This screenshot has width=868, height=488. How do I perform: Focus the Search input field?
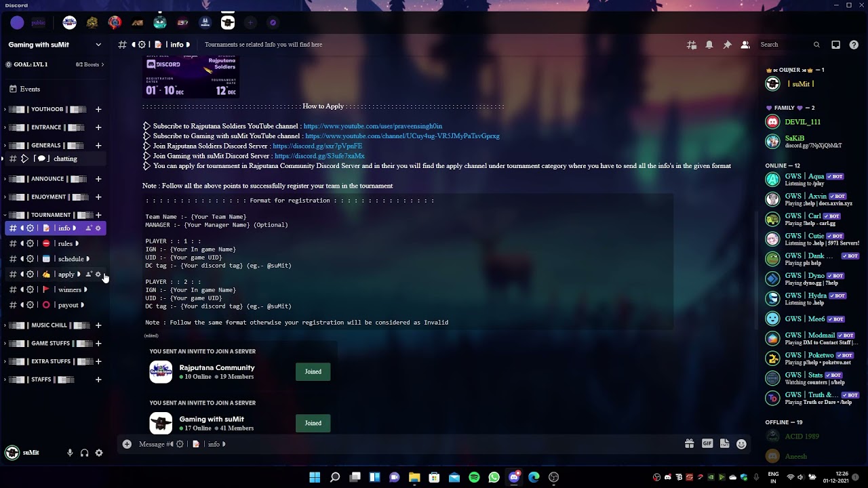pyautogui.click(x=790, y=45)
